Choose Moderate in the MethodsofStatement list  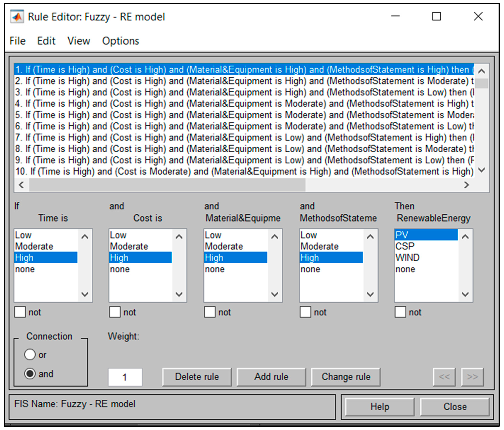tap(331, 246)
